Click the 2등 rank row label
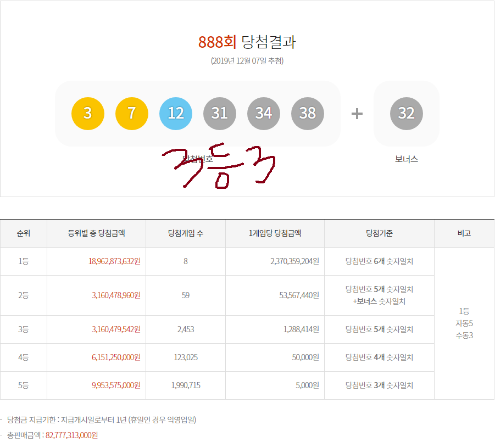This screenshot has height=448, width=495. 24,295
